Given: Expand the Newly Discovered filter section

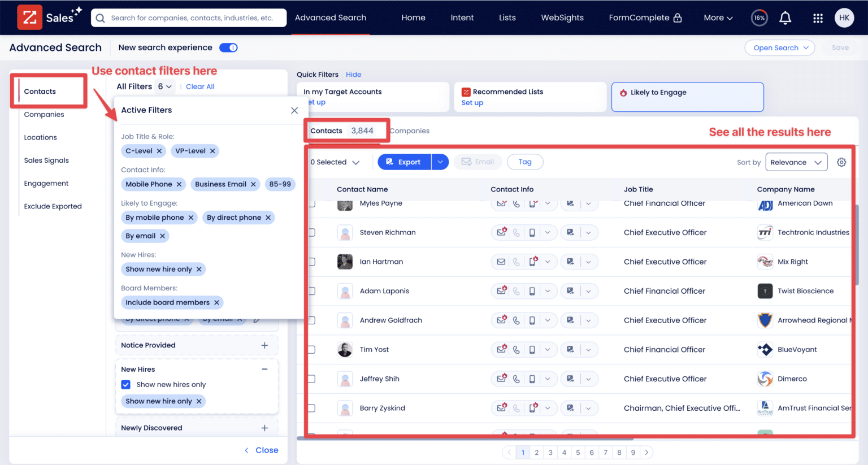Looking at the screenshot, I should [x=264, y=428].
